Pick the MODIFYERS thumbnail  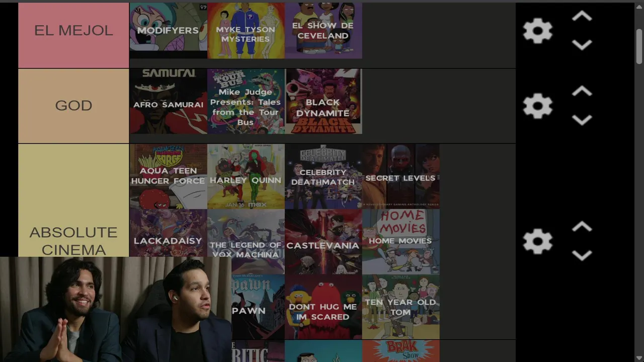[168, 30]
